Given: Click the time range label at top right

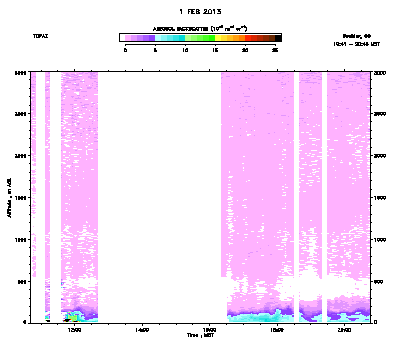Looking at the screenshot, I should [356, 44].
